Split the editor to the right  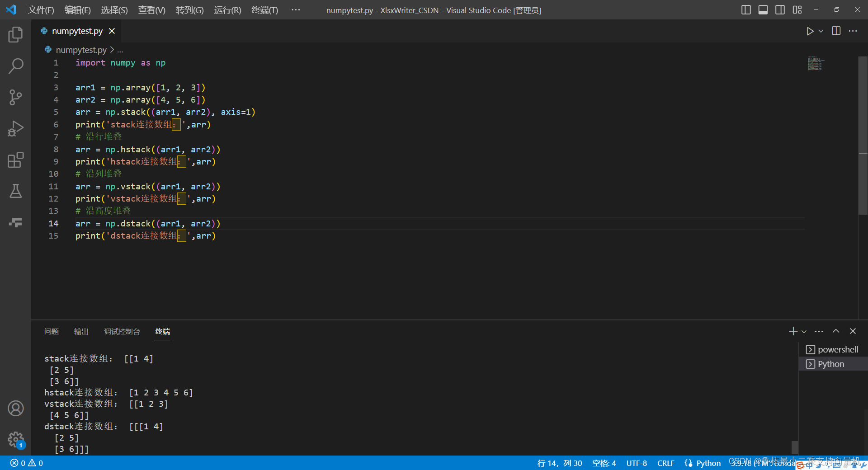pos(836,31)
